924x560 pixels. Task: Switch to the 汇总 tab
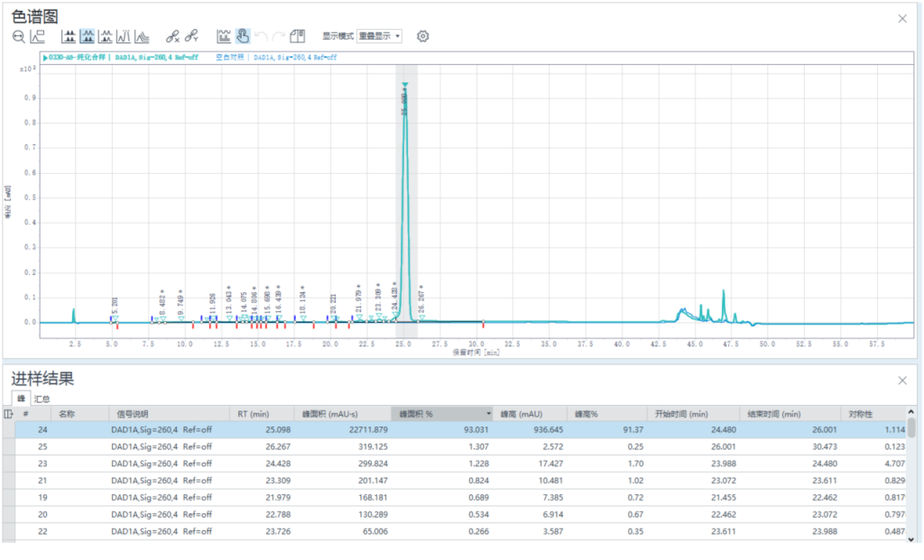tap(42, 399)
